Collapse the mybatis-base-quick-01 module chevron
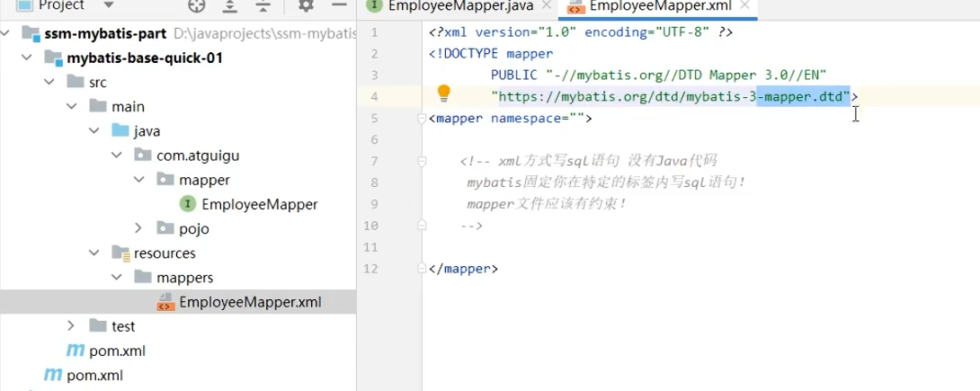Viewport: 980px width, 391px height. pos(26,58)
